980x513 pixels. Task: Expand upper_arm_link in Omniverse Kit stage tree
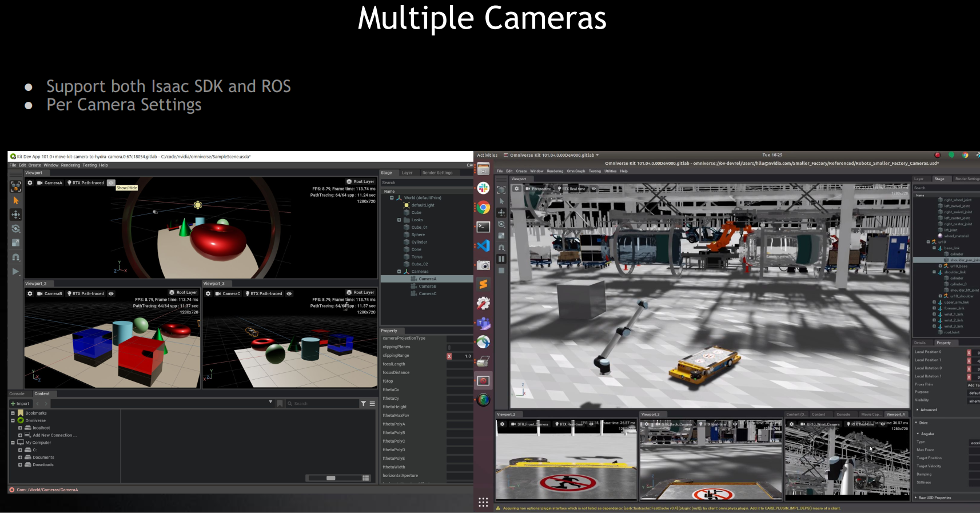click(x=934, y=302)
